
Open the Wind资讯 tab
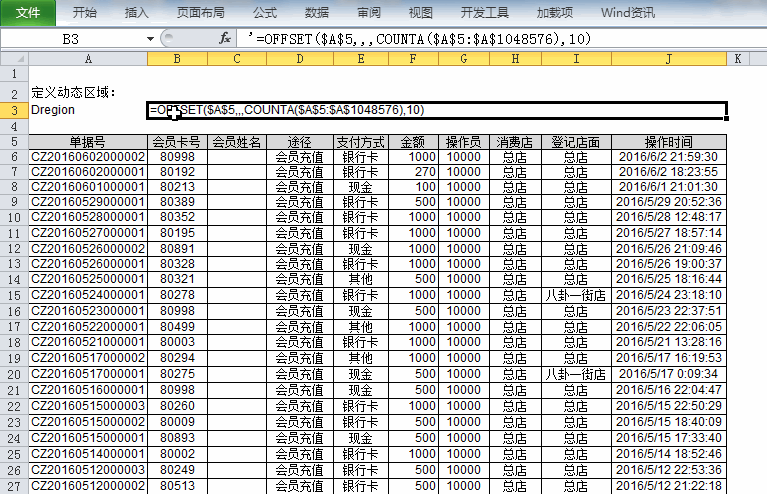628,12
